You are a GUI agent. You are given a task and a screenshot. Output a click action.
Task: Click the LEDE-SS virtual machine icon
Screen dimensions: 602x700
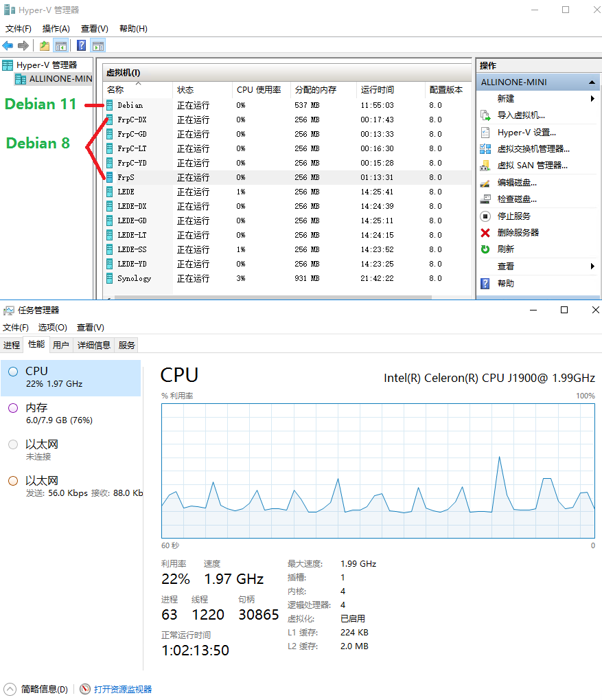[x=110, y=249]
